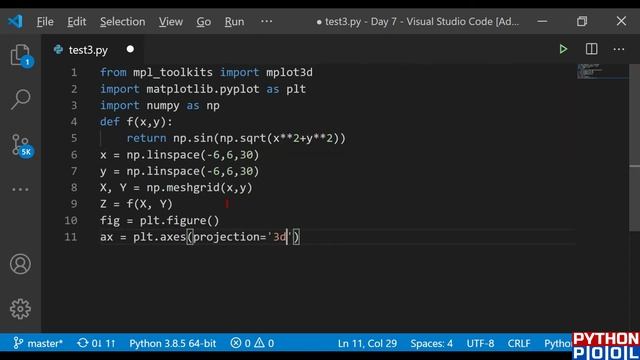Change indentation via Spaces: 4

(431, 343)
